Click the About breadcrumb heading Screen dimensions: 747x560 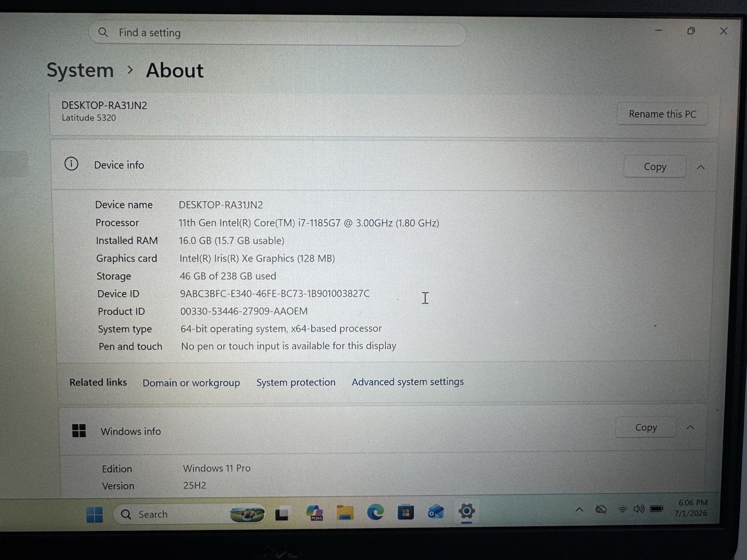pos(175,70)
